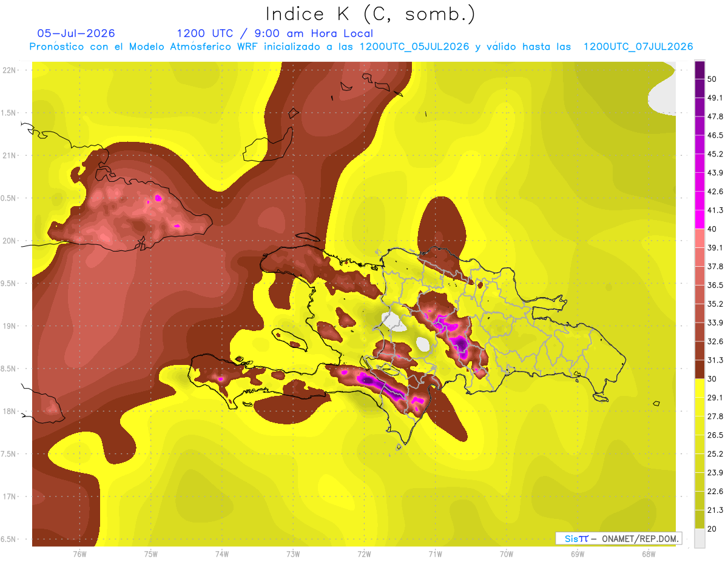The height and width of the screenshot is (562, 728).
Task: Click the 72W longitude axis label
Action: click(x=364, y=554)
